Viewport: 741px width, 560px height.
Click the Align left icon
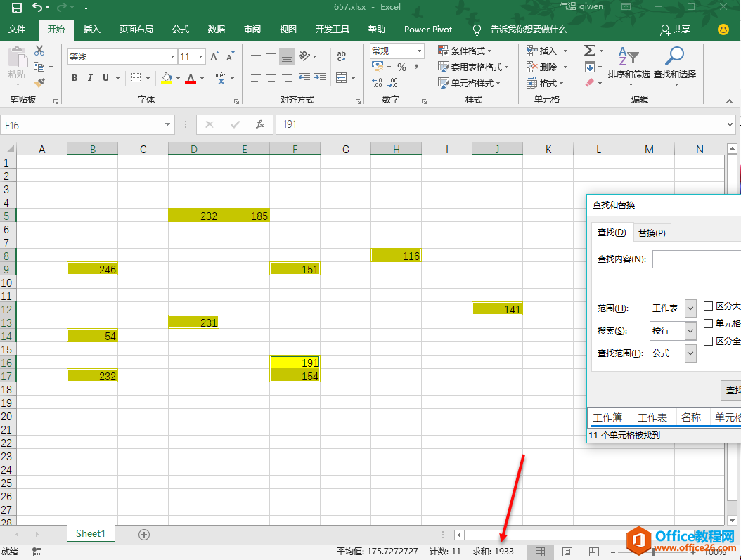256,78
